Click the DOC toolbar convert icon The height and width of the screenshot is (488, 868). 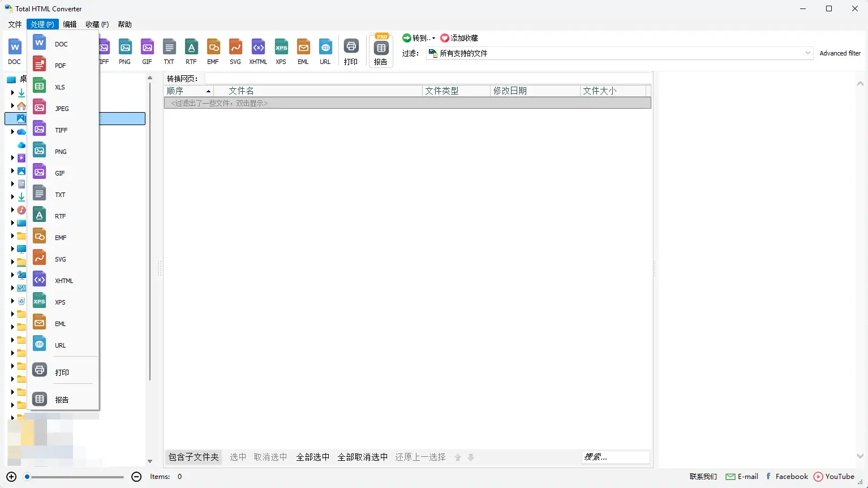(x=15, y=52)
